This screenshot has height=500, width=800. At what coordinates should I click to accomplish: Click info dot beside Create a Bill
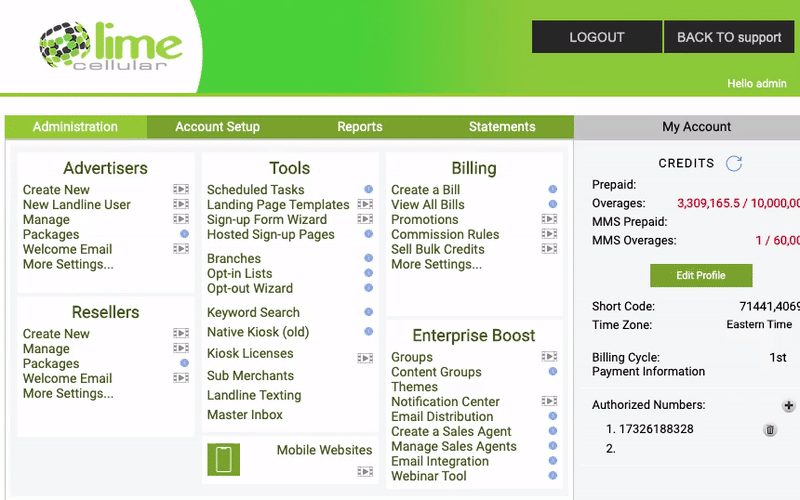[553, 189]
